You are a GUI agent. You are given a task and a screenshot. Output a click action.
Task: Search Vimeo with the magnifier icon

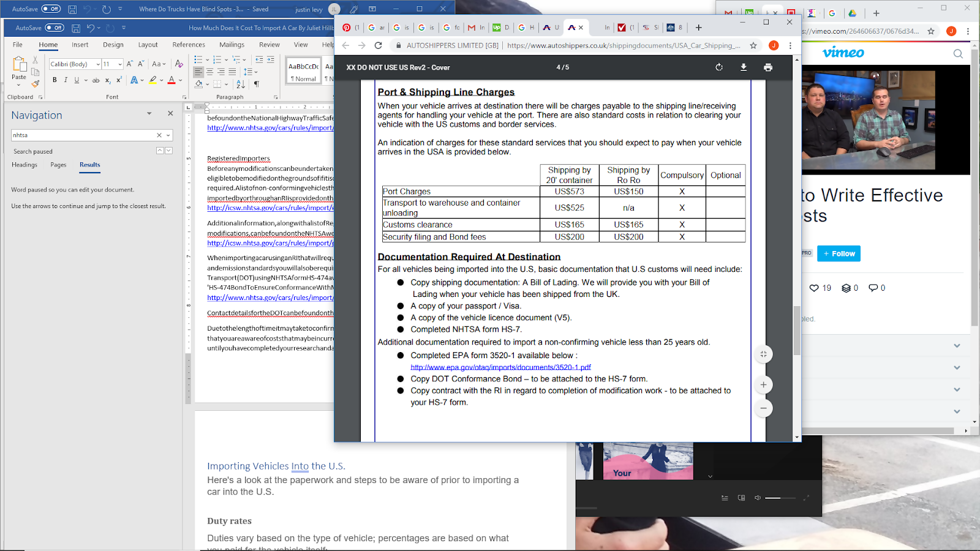point(958,54)
